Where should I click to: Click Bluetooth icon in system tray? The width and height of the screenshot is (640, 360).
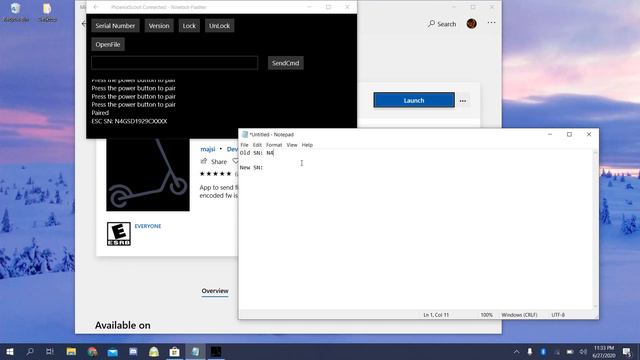coord(543,352)
